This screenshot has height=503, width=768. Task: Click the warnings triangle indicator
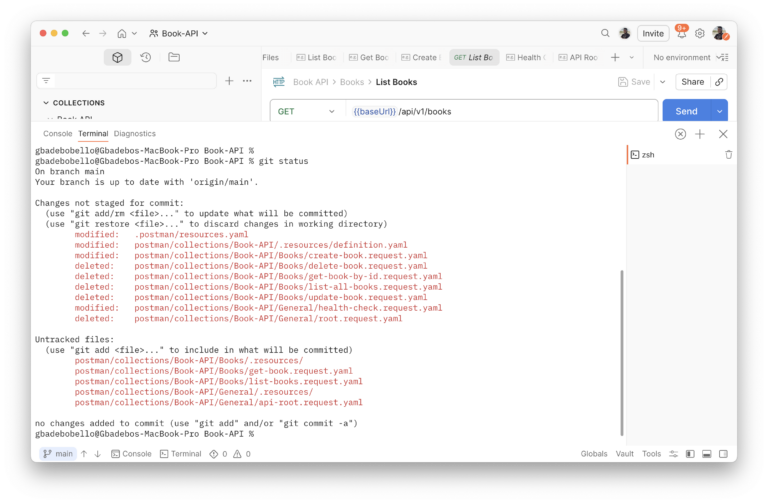[242, 454]
